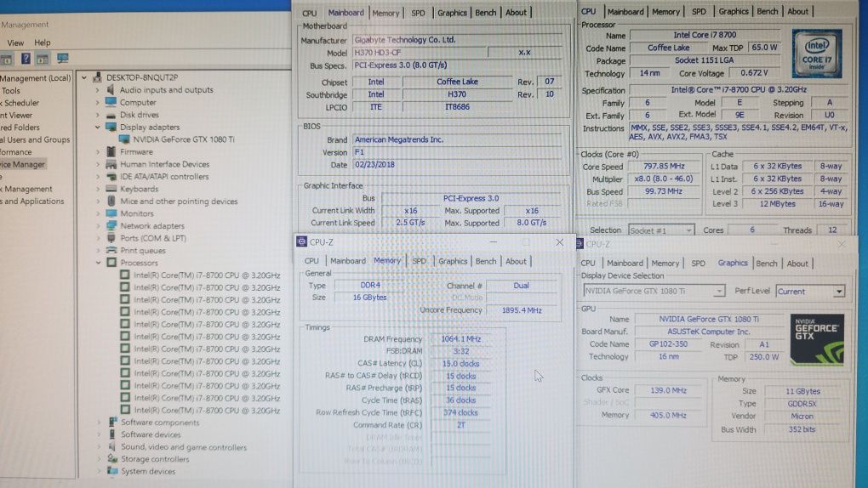Click the DRAM Frequency 1064.1 MHz value
The width and height of the screenshot is (868, 488).
pos(460,338)
